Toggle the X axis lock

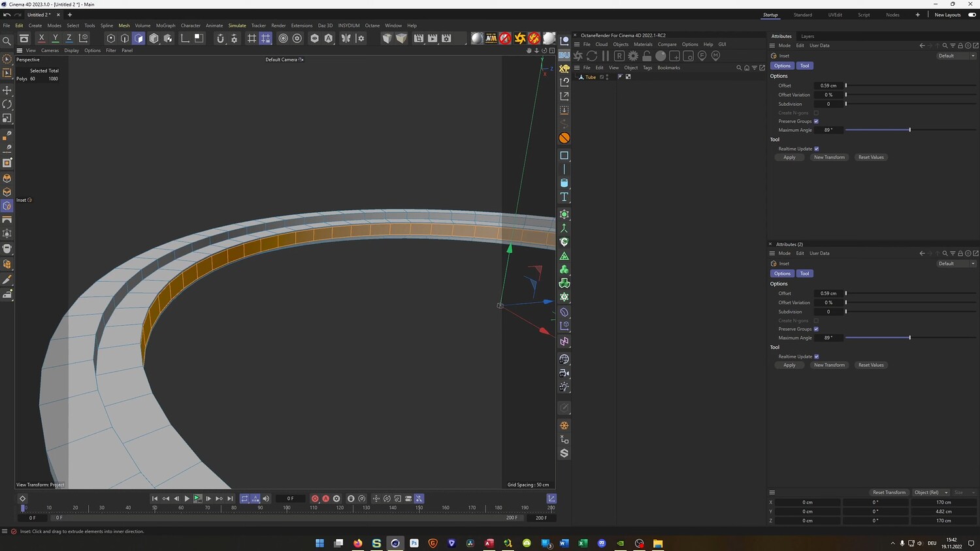click(42, 39)
